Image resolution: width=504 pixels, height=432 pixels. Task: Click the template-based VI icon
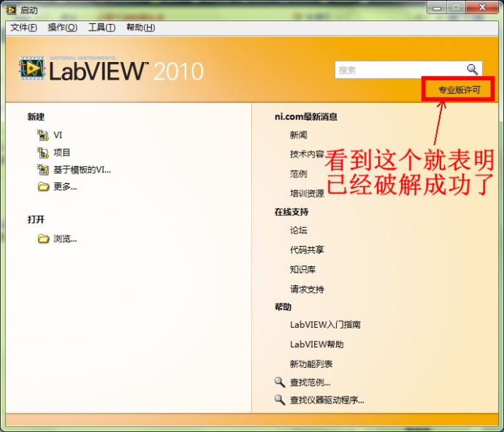click(43, 169)
